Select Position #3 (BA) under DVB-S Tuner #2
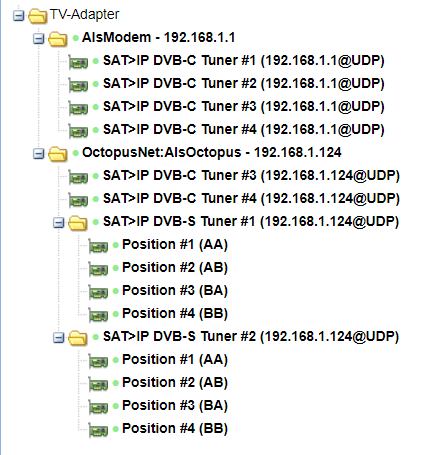Image resolution: width=439 pixels, height=455 pixels. click(175, 406)
